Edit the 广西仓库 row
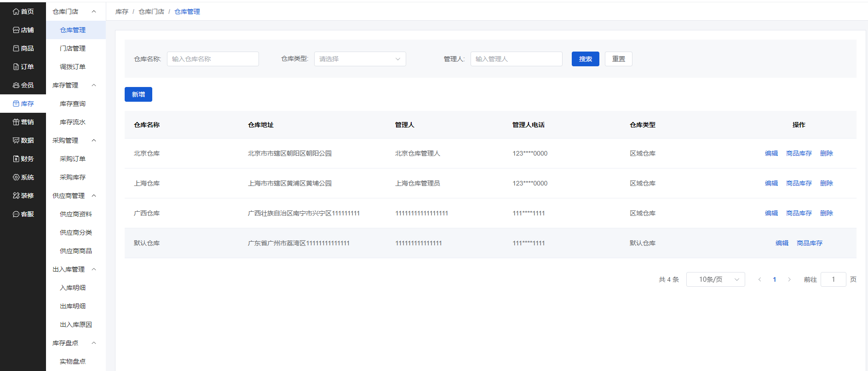This screenshot has width=868, height=371. pyautogui.click(x=771, y=213)
